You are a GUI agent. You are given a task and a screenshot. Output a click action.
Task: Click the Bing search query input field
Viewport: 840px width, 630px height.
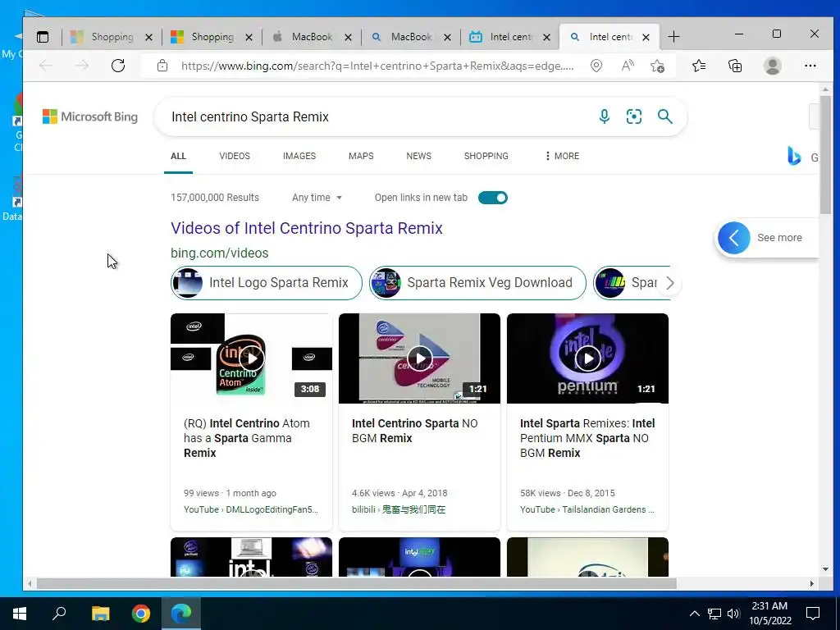pyautogui.click(x=375, y=116)
